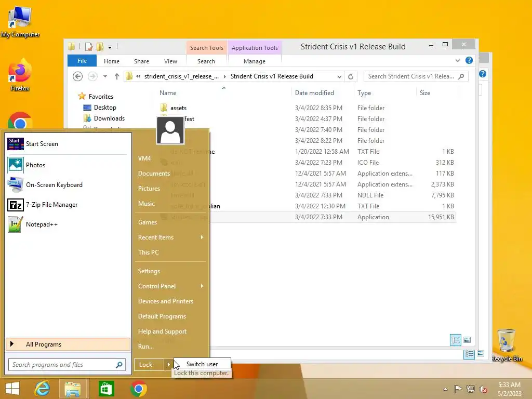
Task: Launch 7-Zip File Manager
Action: pos(67,205)
